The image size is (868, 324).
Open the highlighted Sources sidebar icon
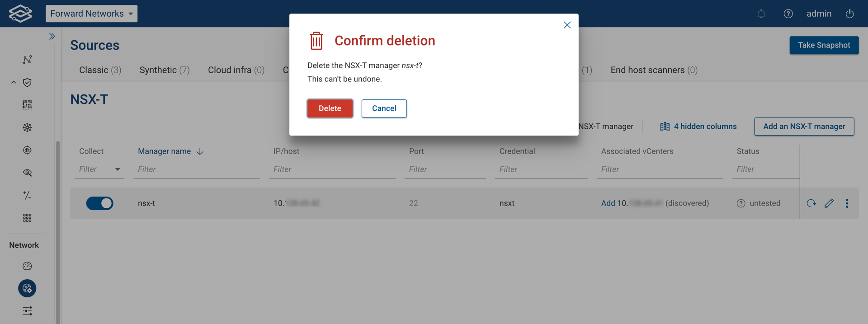(x=27, y=288)
